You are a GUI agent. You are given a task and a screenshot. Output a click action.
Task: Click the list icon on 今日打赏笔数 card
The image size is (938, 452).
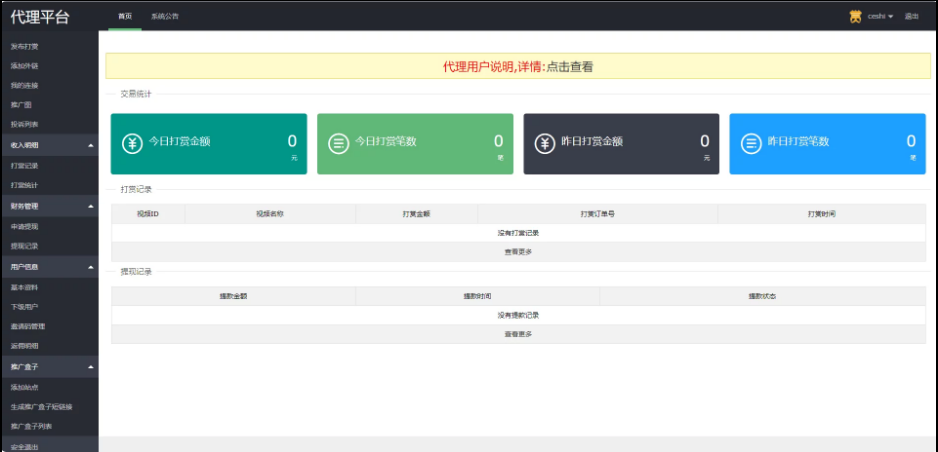pyautogui.click(x=339, y=143)
